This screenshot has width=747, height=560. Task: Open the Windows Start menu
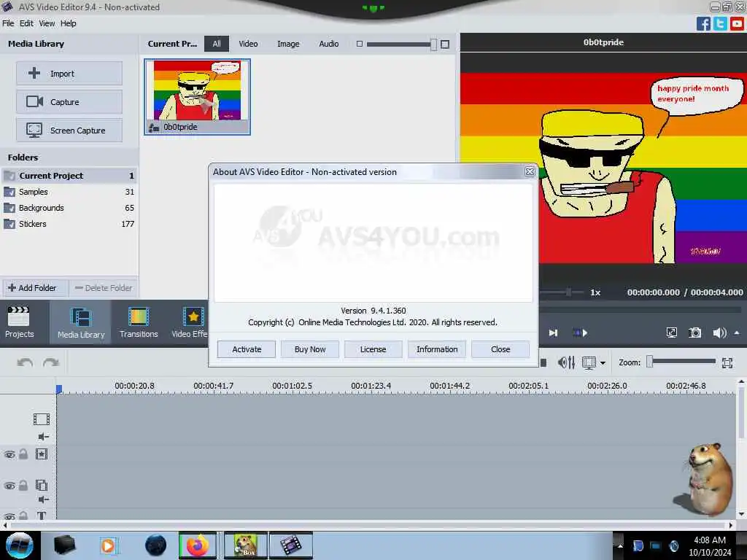pyautogui.click(x=20, y=545)
